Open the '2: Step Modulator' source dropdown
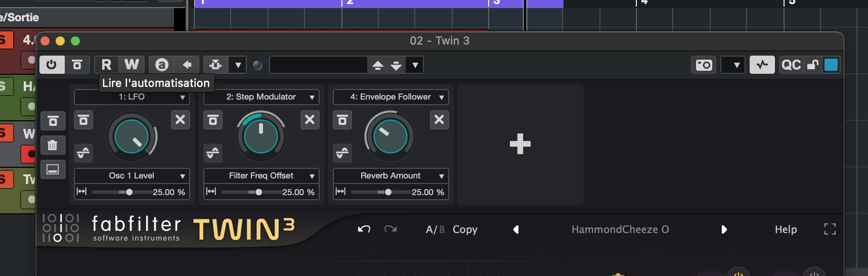This screenshot has height=276, width=868. tap(262, 97)
